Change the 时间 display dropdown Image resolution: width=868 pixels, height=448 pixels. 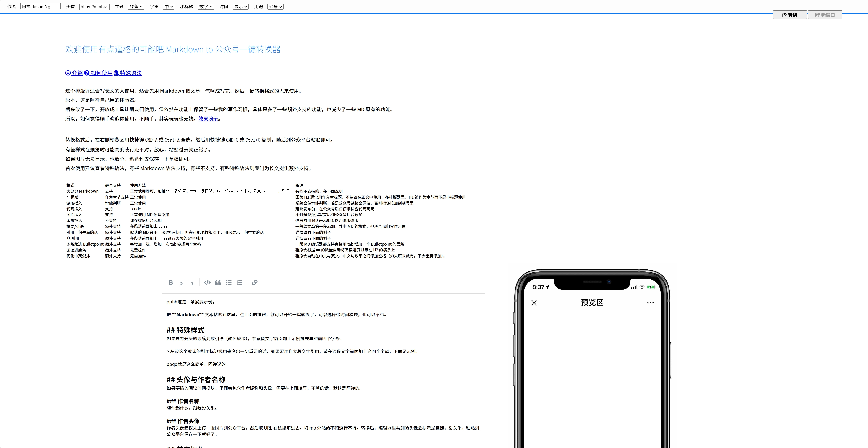(x=241, y=7)
